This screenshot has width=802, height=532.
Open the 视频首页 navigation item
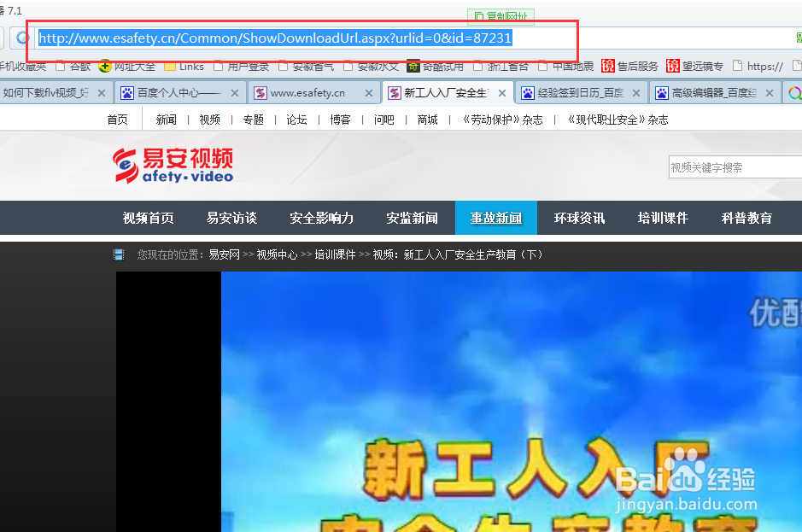pos(149,218)
